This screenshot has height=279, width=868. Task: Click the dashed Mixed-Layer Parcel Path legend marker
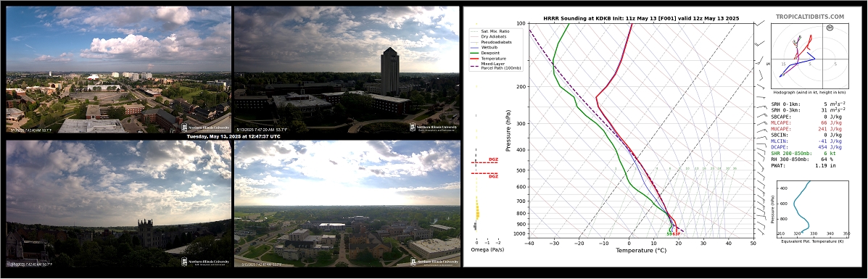click(474, 66)
